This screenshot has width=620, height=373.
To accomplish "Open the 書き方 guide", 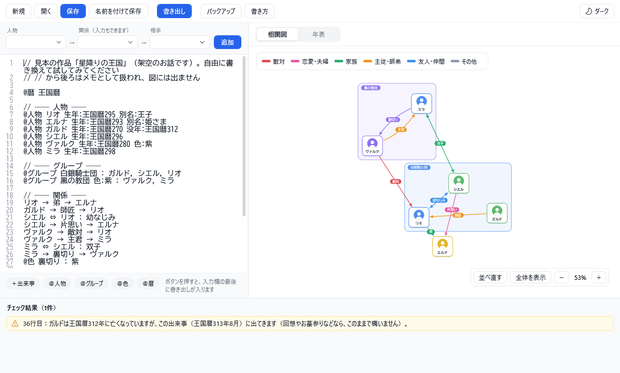I will pos(259,11).
